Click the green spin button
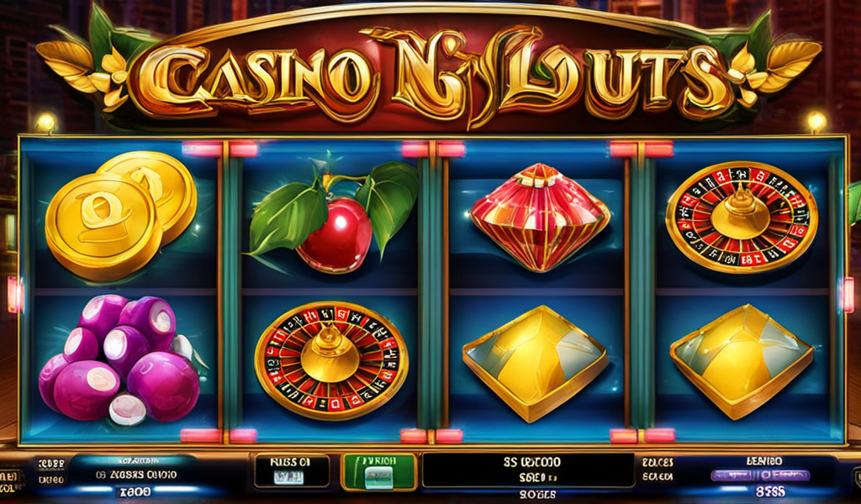Viewport: 861px width, 504px height. click(379, 471)
